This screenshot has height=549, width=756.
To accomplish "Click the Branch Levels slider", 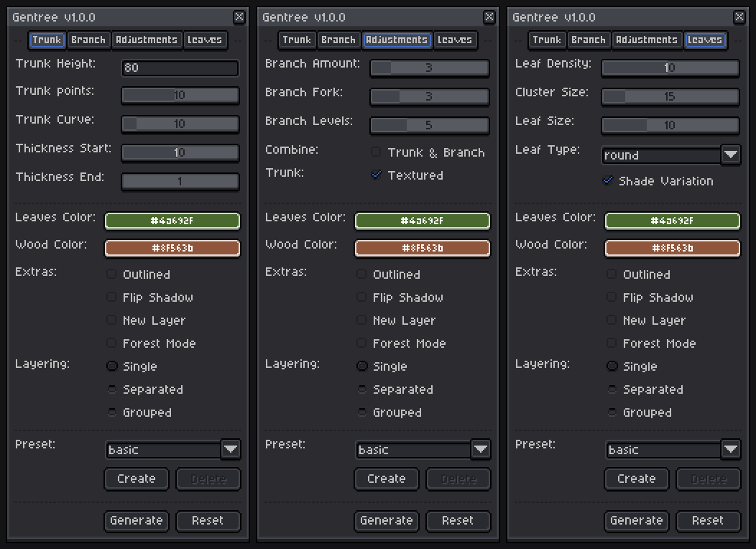I will [x=429, y=126].
